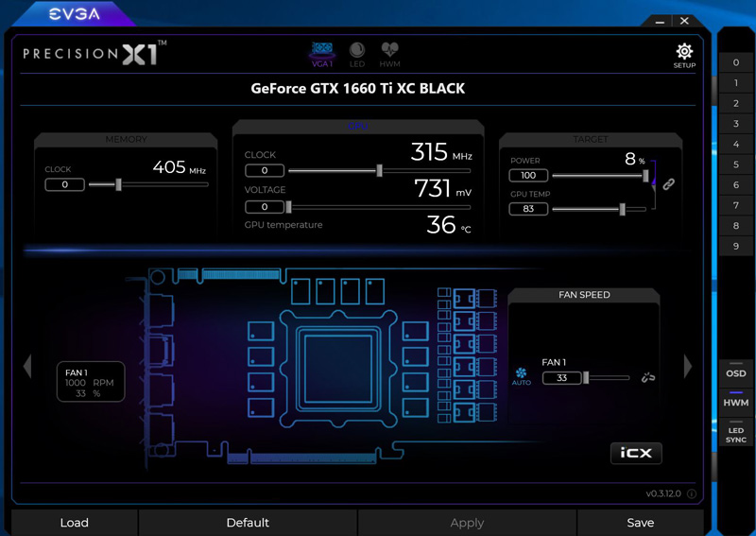Screen dimensions: 756x536
Task: Select profile 3
Action: tap(736, 124)
